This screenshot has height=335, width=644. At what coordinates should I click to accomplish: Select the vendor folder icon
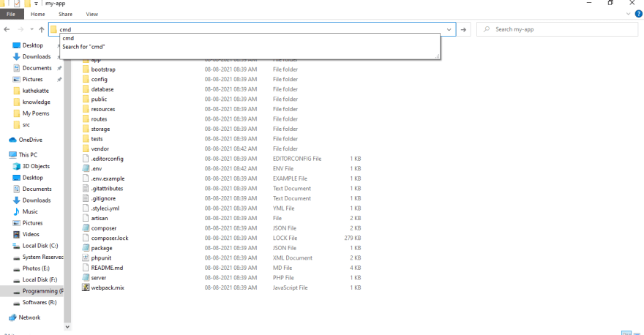86,148
